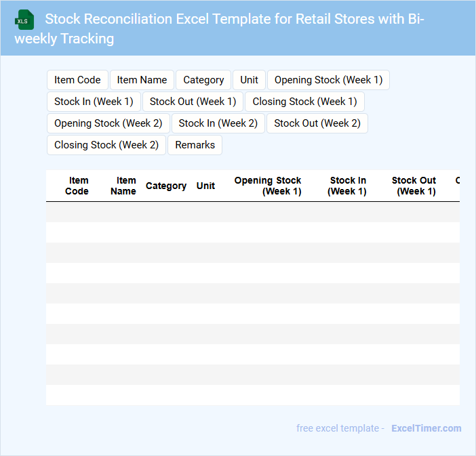Click the Remarks tag
476x456 pixels.
195,145
